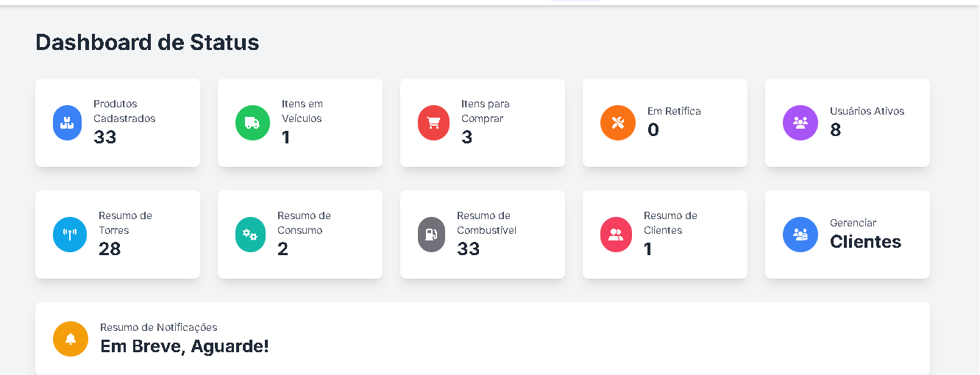Click the yellow notification bell icon

click(71, 339)
